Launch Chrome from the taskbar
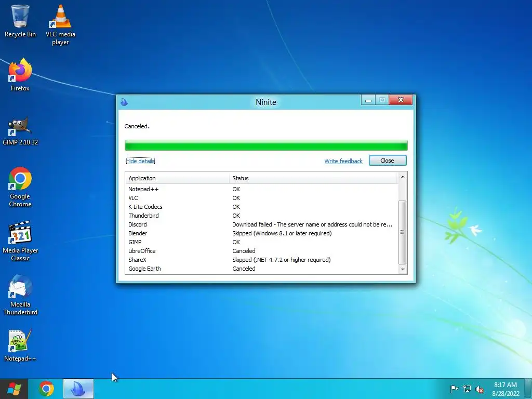 tap(46, 389)
